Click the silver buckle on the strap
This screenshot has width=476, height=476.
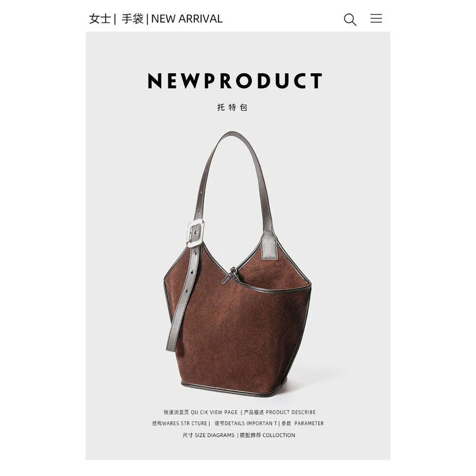195,233
